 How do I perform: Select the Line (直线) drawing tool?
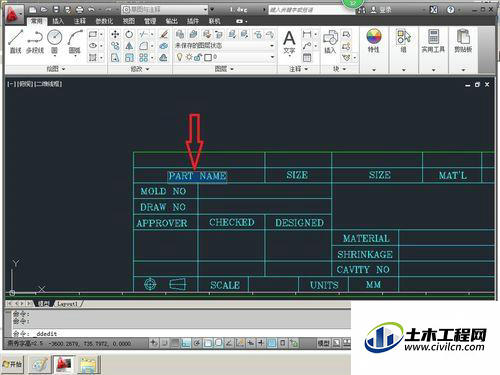pos(16,41)
